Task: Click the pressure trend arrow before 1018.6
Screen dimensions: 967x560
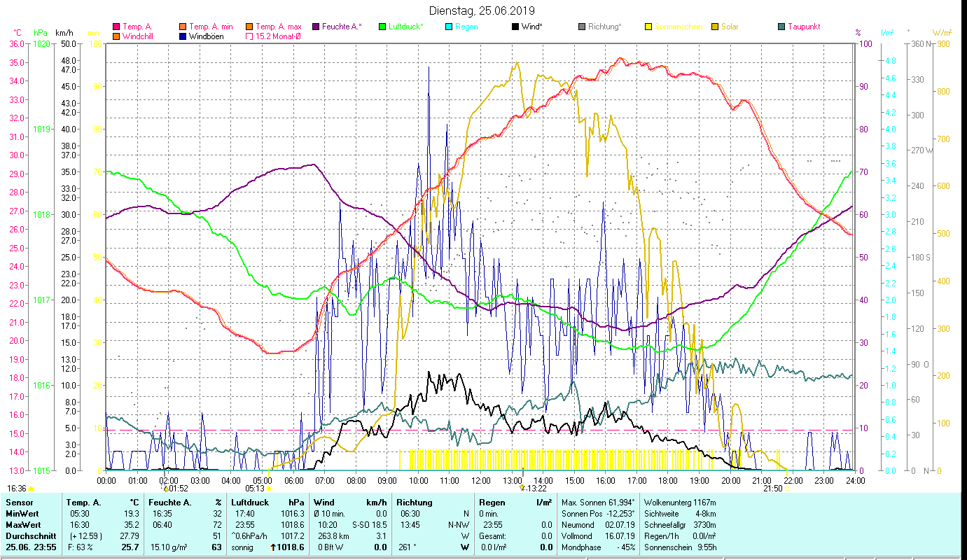Action: pyautogui.click(x=272, y=547)
